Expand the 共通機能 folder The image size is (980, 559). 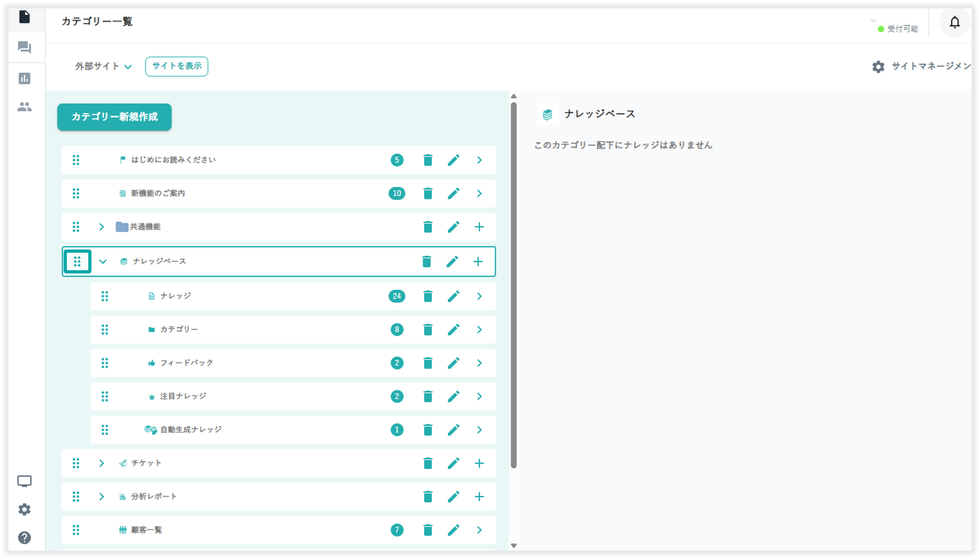(x=101, y=227)
